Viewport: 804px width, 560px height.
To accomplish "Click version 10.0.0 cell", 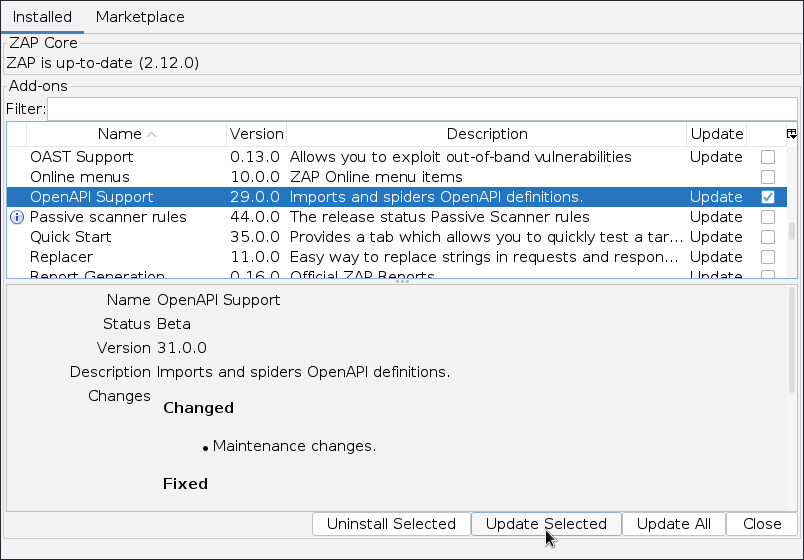I will [255, 177].
